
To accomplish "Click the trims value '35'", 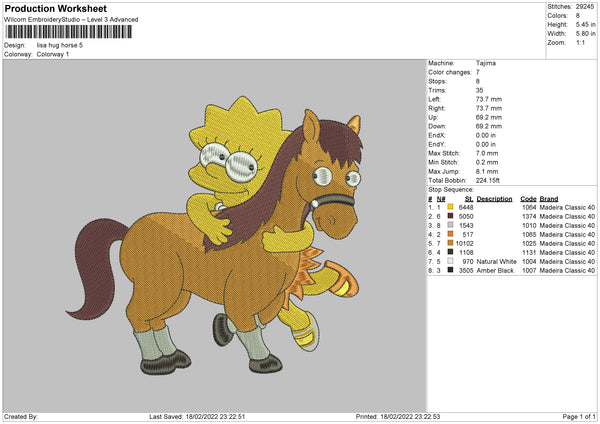I will (479, 90).
